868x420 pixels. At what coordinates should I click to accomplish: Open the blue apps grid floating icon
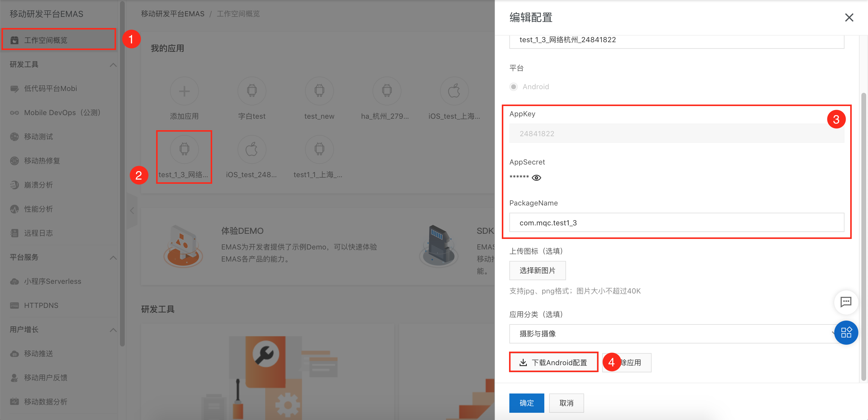click(846, 332)
